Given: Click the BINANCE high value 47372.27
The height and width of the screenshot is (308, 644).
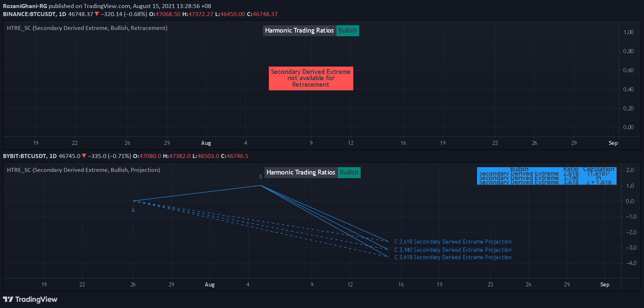Looking at the screenshot, I should [201, 14].
